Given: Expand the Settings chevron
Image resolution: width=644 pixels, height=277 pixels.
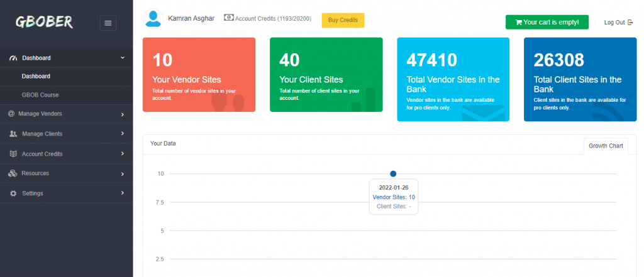Looking at the screenshot, I should [123, 193].
